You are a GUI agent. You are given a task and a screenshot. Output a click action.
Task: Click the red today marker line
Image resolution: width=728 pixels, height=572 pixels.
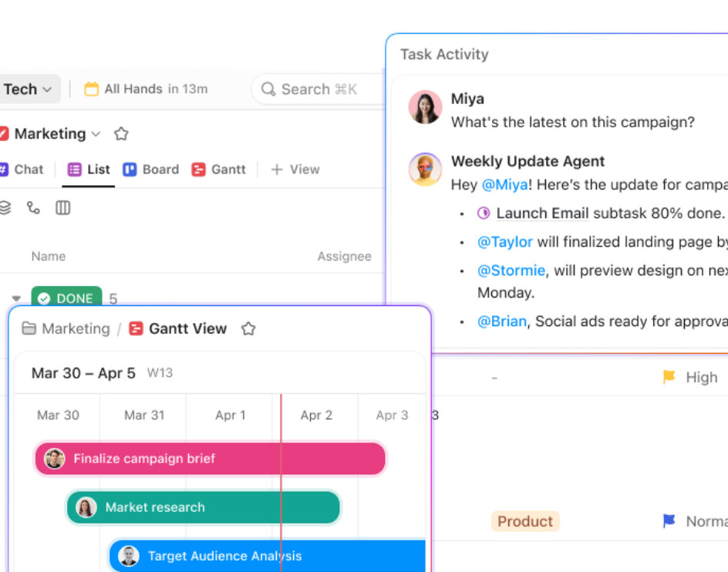tap(281, 483)
